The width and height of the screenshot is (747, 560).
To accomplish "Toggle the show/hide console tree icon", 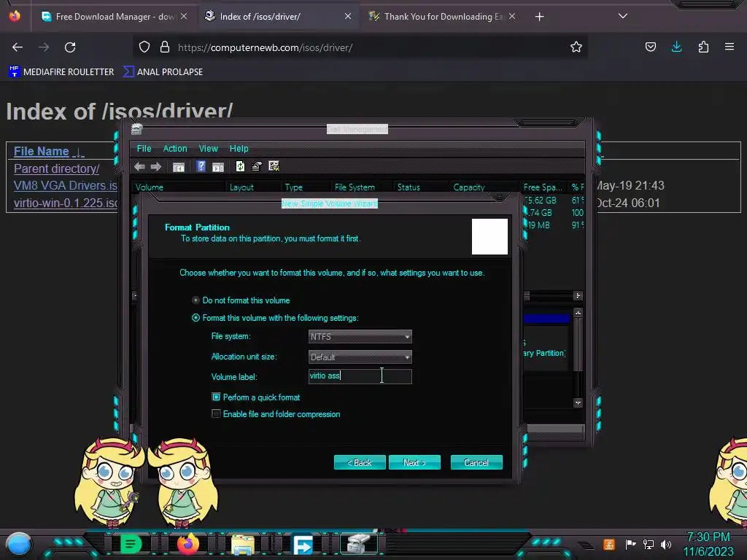I will (x=178, y=167).
